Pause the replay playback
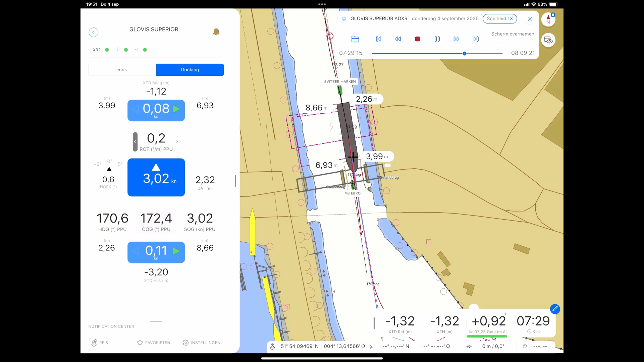Screen dimensions: 644x362 coord(437,39)
